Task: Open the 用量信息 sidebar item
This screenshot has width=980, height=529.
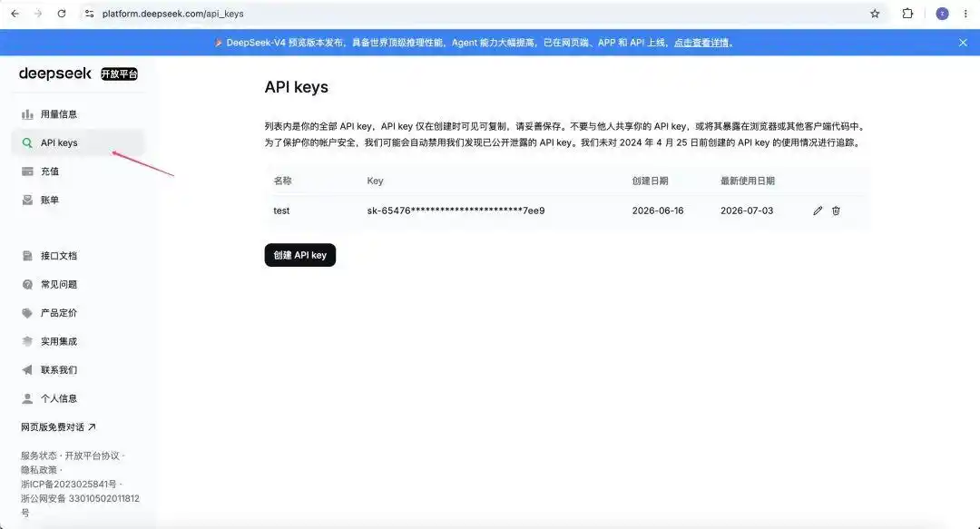Action: tap(78, 113)
